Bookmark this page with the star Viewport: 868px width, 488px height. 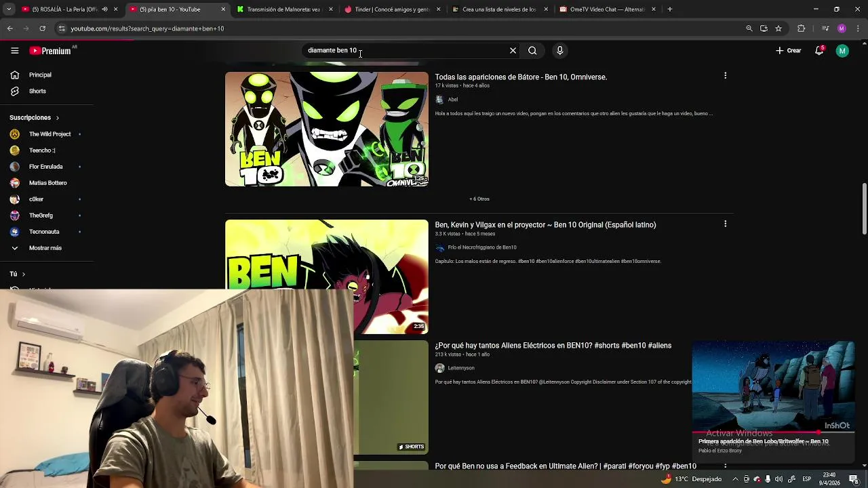click(x=778, y=28)
